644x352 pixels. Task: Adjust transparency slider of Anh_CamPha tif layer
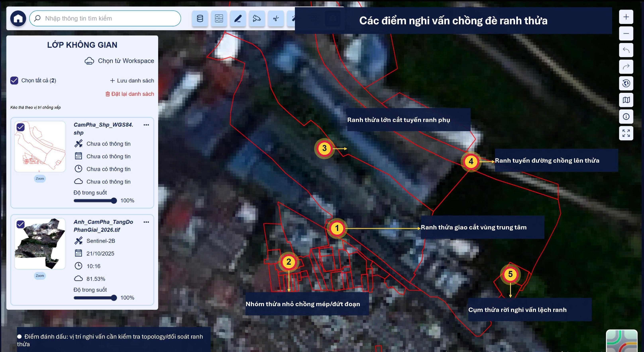point(95,298)
